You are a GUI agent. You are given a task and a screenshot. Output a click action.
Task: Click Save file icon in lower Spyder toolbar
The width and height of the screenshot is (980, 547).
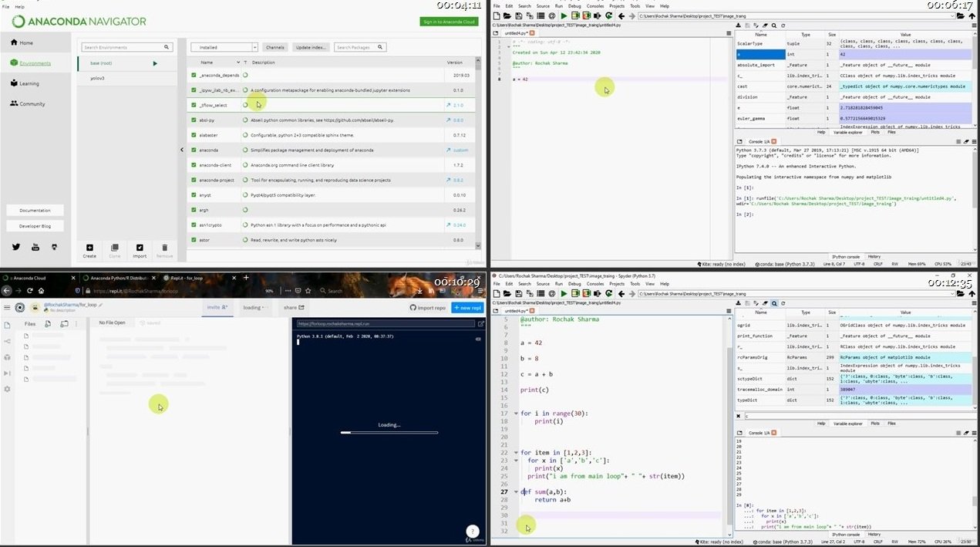pos(518,293)
